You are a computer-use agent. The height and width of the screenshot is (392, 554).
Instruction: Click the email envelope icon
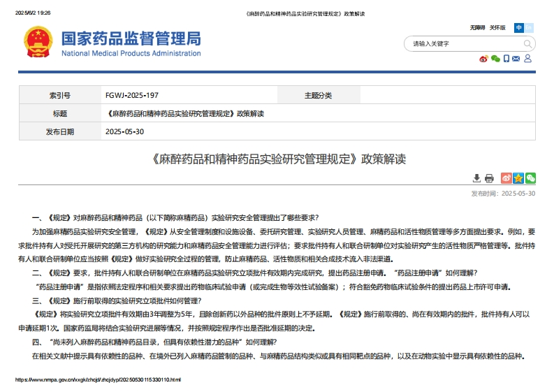click(x=516, y=59)
